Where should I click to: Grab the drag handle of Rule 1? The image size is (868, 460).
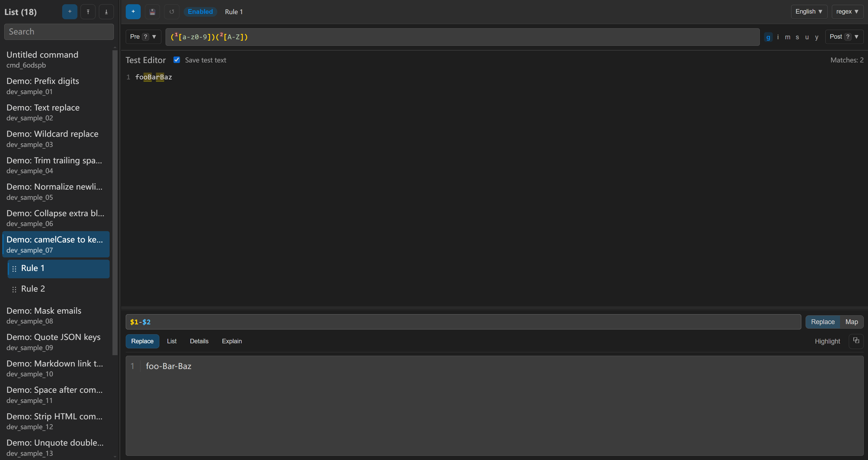pyautogui.click(x=14, y=269)
